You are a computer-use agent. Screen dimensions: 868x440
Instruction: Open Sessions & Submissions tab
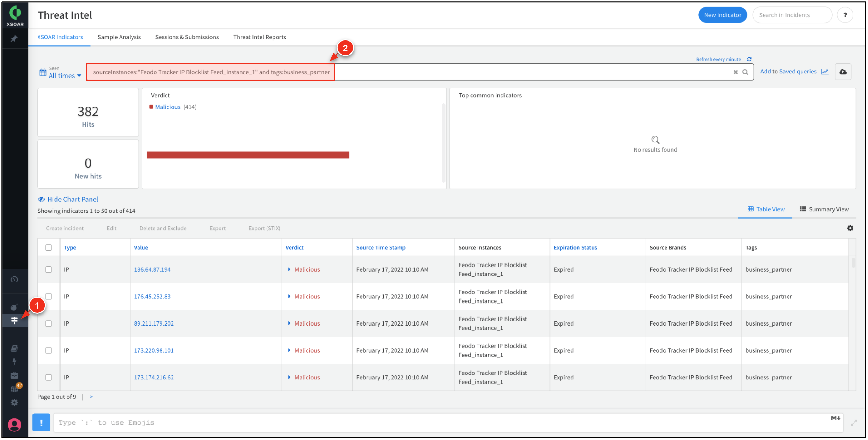[x=187, y=37]
